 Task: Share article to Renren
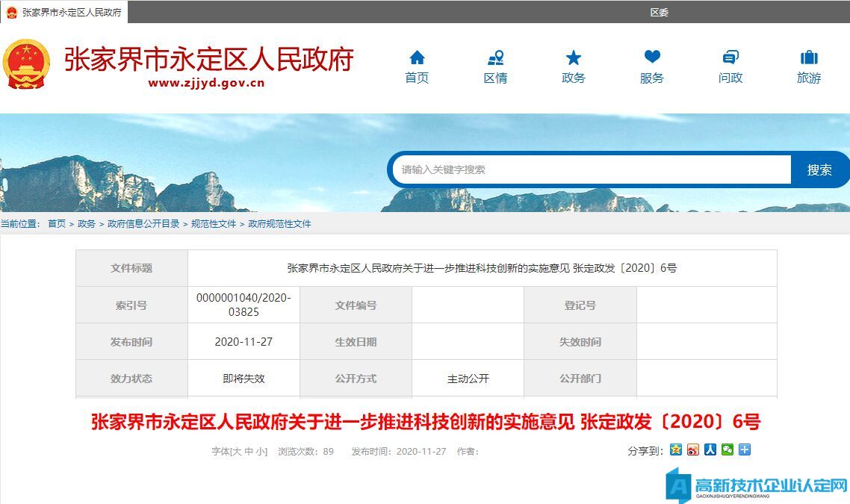tap(710, 449)
